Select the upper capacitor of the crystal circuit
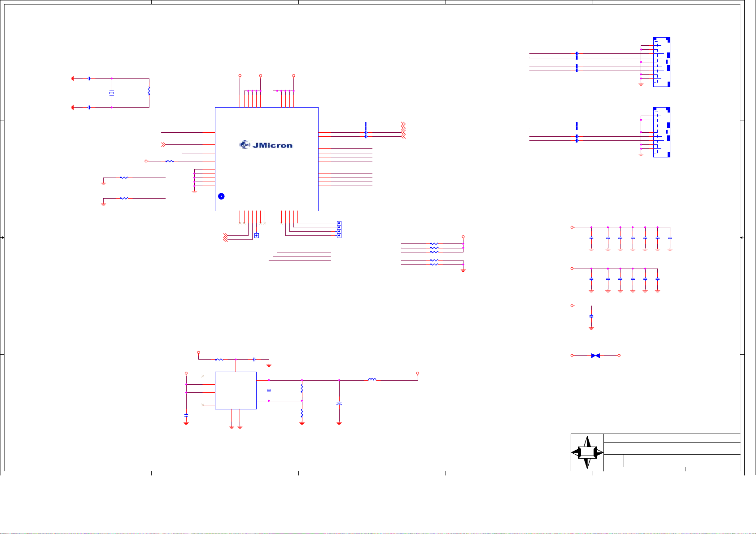The image size is (756, 534). [x=89, y=78]
